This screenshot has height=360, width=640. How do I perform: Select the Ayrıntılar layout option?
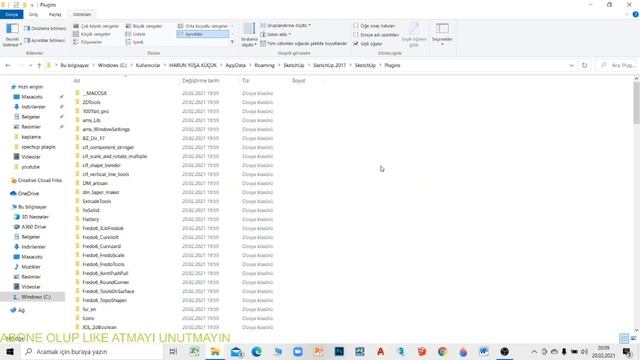[x=203, y=34]
